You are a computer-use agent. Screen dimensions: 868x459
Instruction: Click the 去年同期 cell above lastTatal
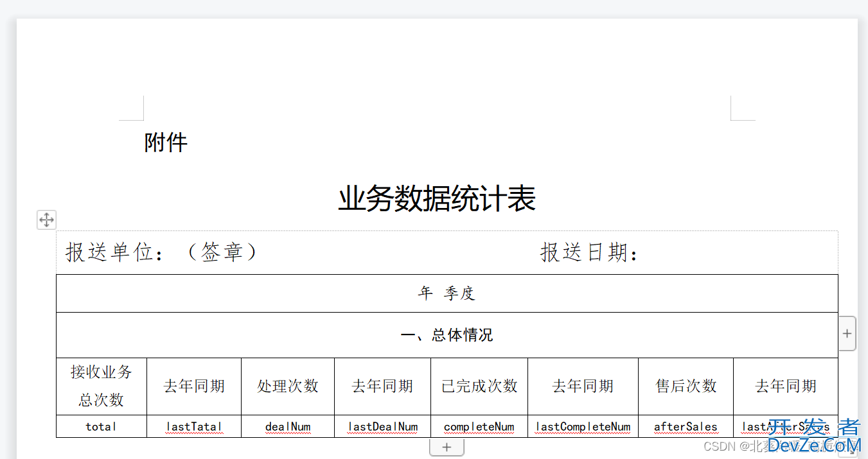(x=194, y=386)
